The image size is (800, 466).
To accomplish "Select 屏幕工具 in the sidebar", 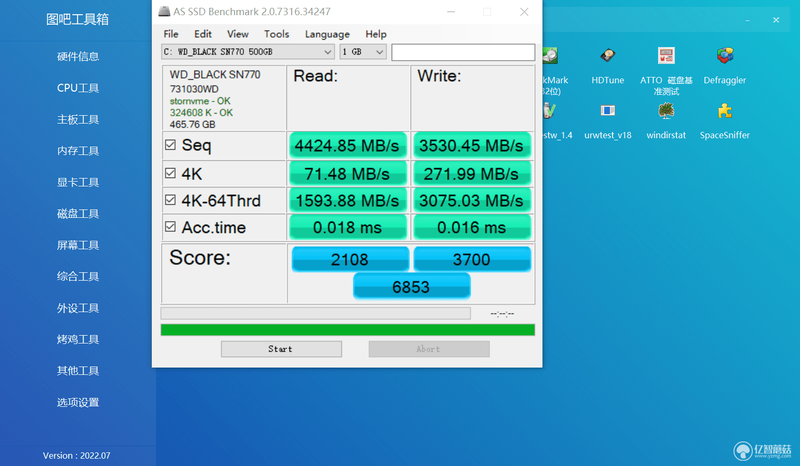I will tap(78, 245).
